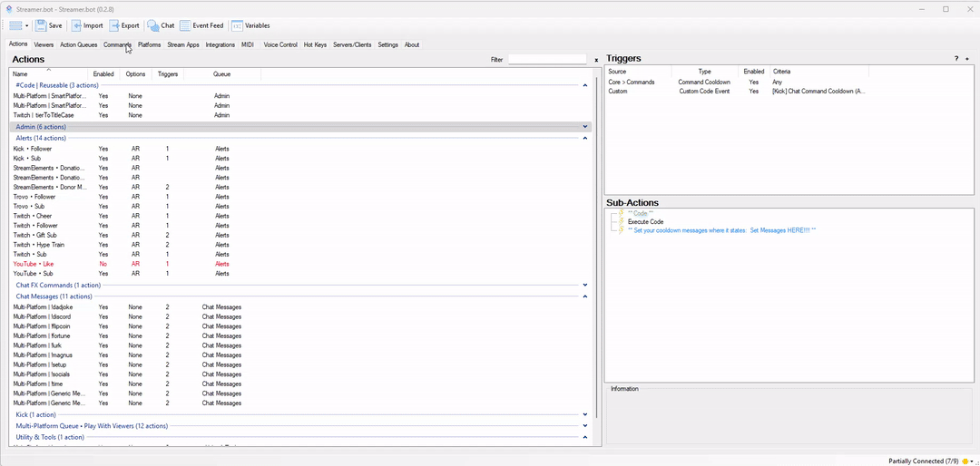Click the Save toolbar button

pos(49,25)
